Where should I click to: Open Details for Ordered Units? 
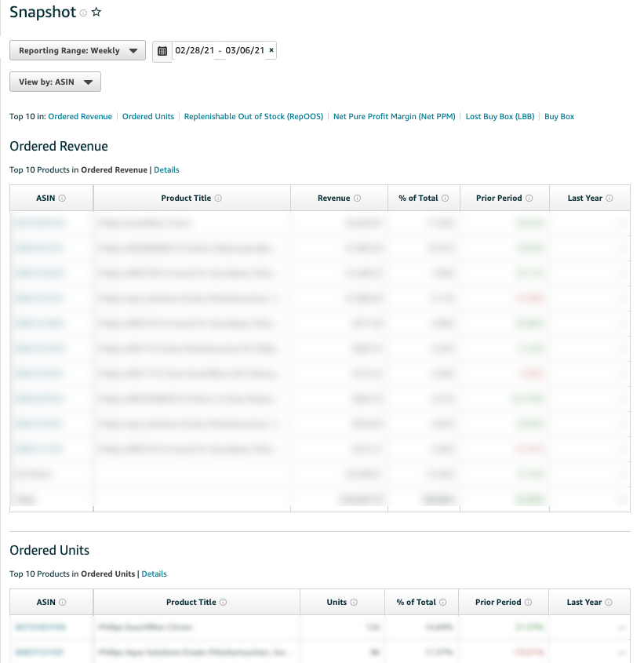pos(154,574)
